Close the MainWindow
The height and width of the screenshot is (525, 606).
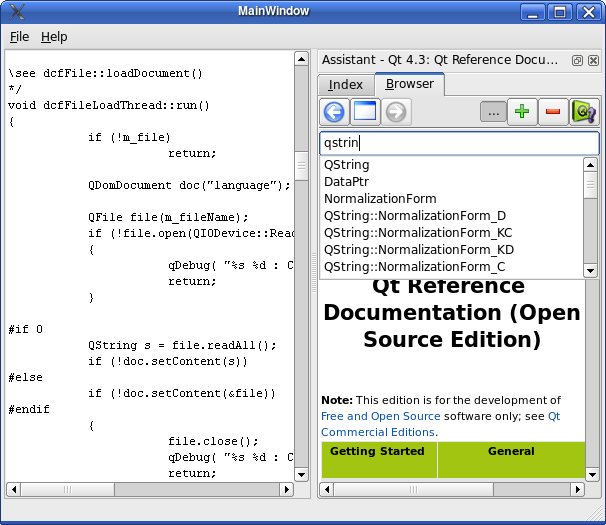pos(588,12)
